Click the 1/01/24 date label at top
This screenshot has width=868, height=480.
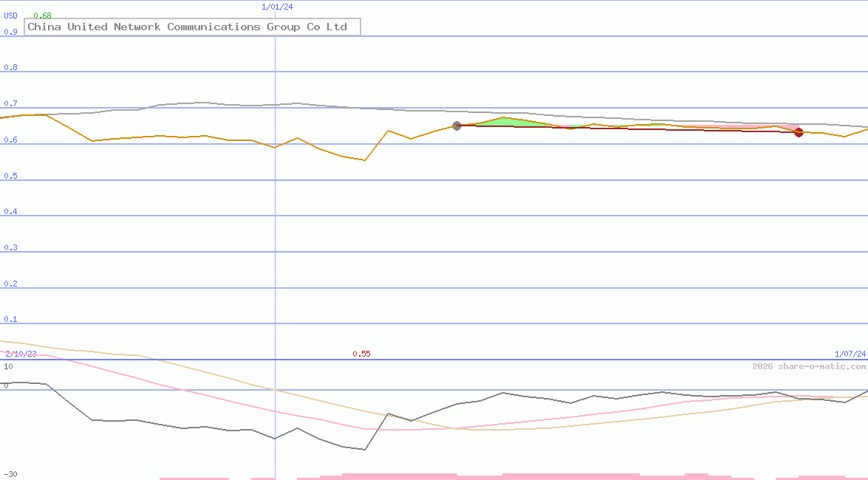[x=277, y=7]
